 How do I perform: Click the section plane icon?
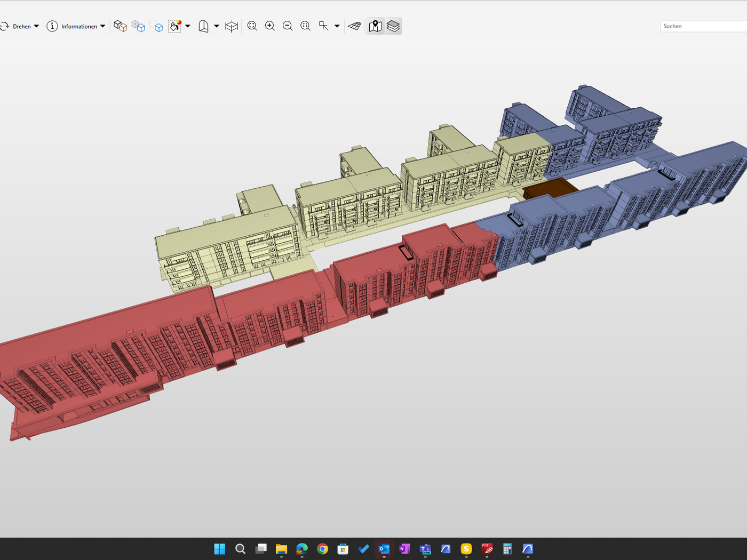[x=203, y=26]
